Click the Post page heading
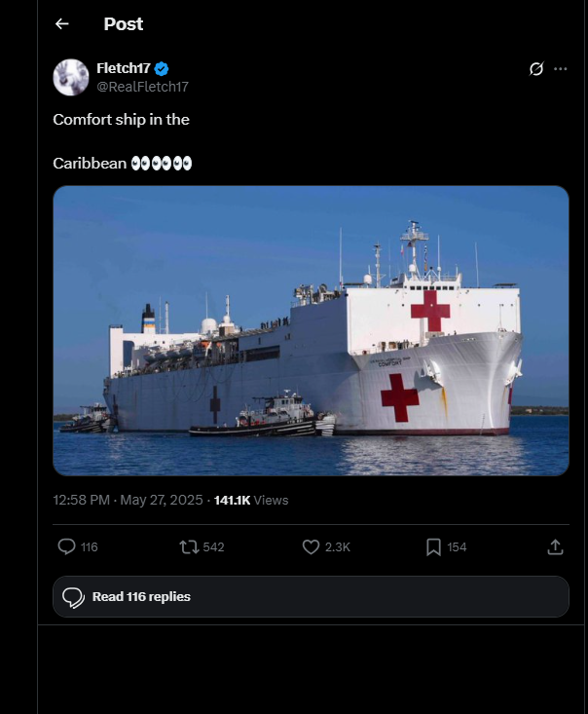The height and width of the screenshot is (714, 588). click(x=124, y=24)
